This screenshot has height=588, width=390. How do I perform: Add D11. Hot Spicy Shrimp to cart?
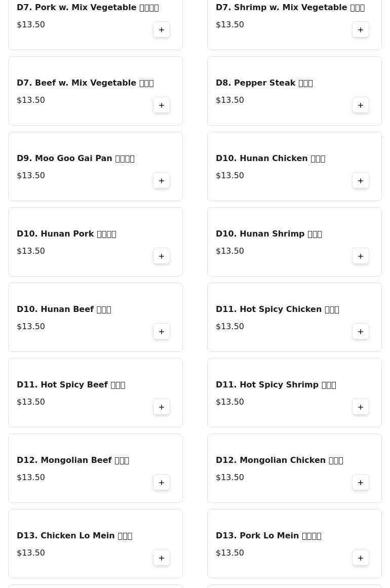[361, 407]
